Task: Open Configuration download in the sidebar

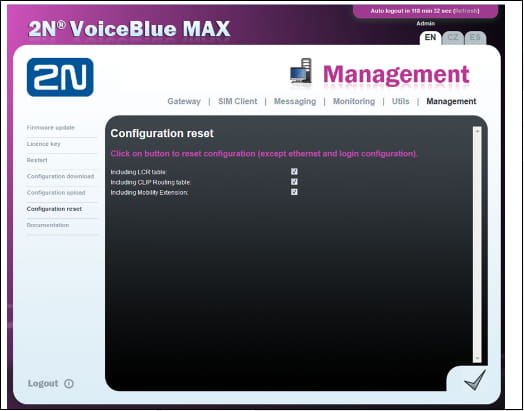Action: [60, 176]
